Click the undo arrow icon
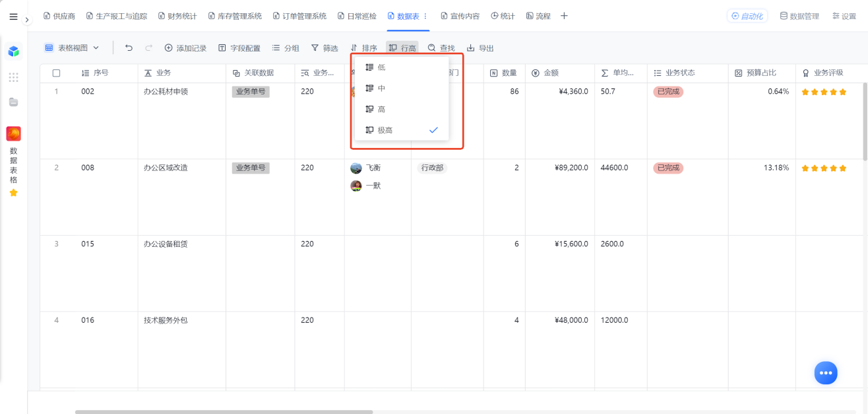Screen dimensions: 868x414 point(129,48)
